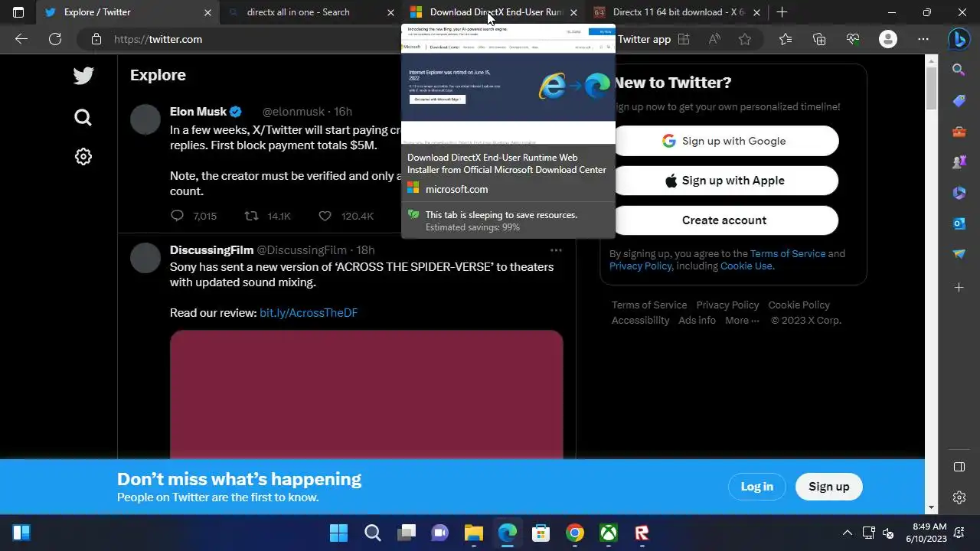The image size is (980, 551).
Task: Open Edge Settings and more menu
Action: (x=923, y=39)
